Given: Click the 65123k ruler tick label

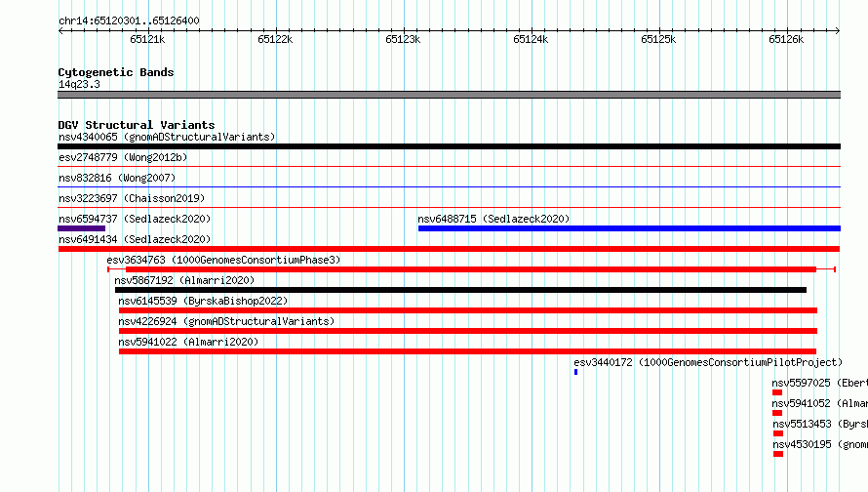Looking at the screenshot, I should click(x=403, y=39).
